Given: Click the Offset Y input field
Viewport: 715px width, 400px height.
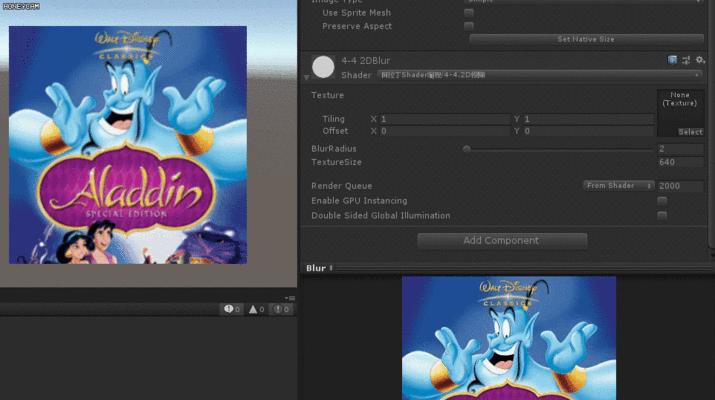Looking at the screenshot, I should [x=588, y=131].
